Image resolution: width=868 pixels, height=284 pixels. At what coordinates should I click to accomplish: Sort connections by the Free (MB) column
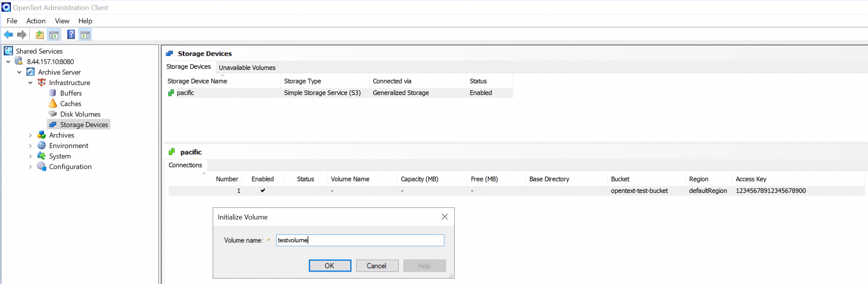point(496,179)
